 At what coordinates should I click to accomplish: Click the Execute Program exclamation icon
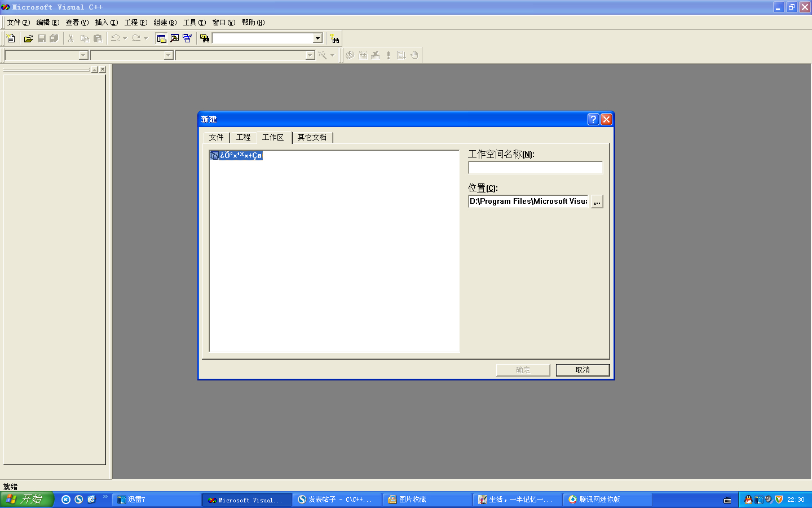[389, 55]
